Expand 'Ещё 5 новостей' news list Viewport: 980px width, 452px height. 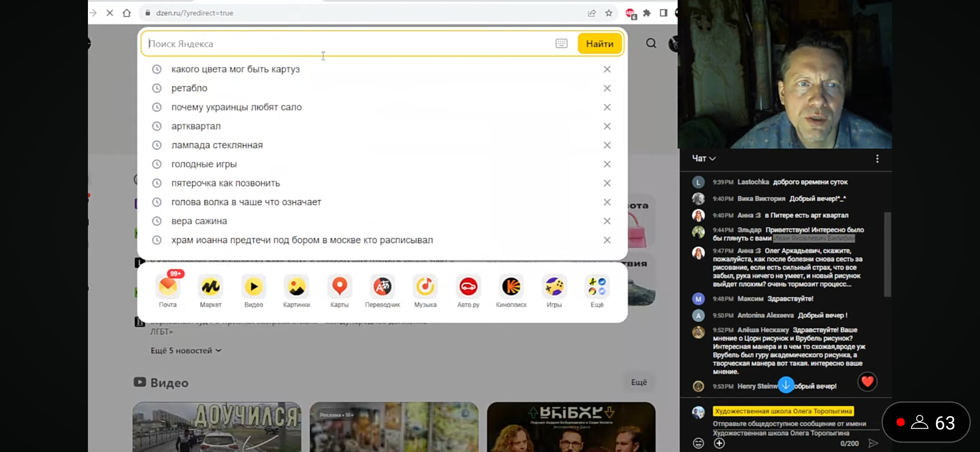(x=186, y=351)
